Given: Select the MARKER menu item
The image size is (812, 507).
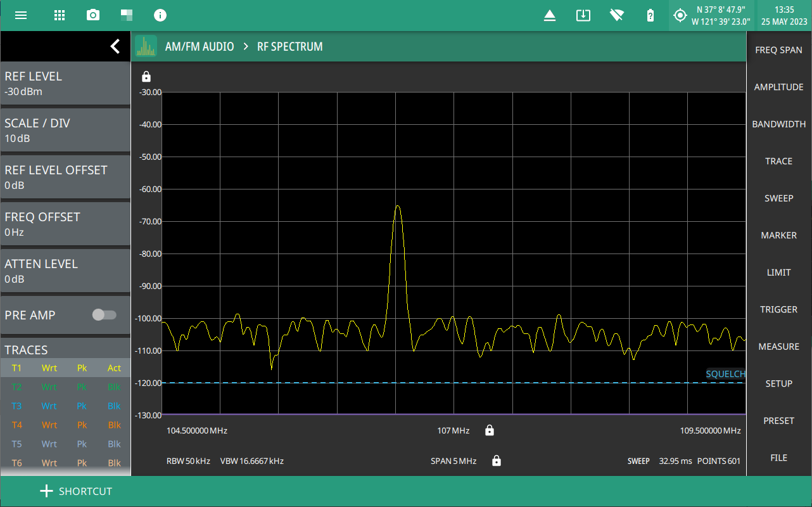Looking at the screenshot, I should pyautogui.click(x=778, y=236).
